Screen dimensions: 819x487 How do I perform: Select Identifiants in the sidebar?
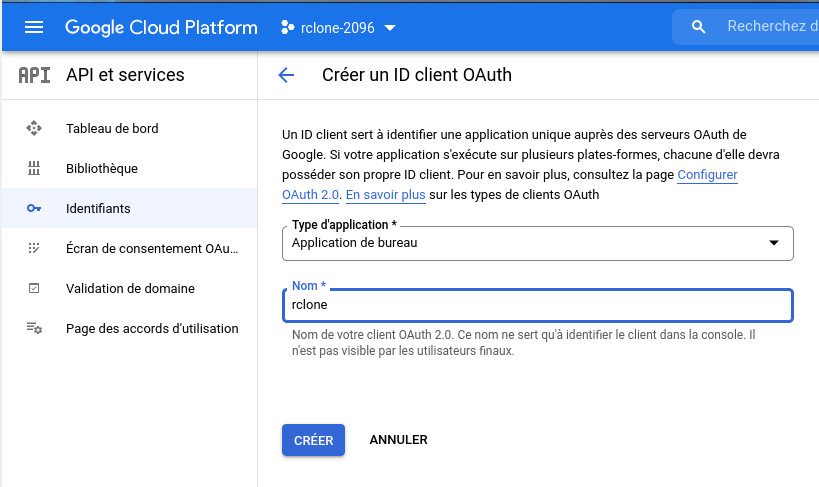coord(130,208)
